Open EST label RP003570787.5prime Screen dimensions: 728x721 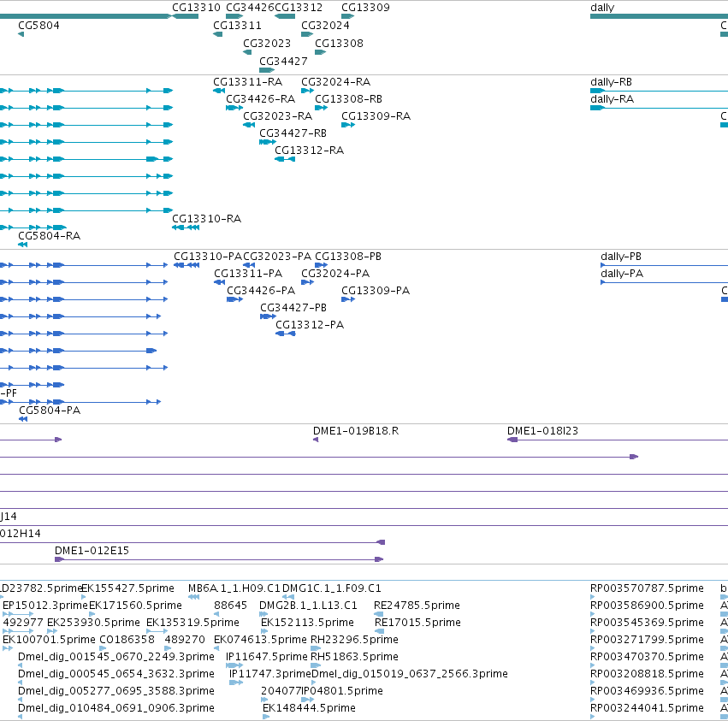647,588
